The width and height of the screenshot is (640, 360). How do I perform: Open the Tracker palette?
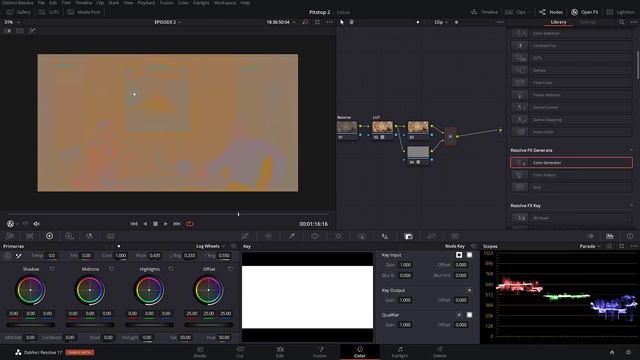click(338, 236)
